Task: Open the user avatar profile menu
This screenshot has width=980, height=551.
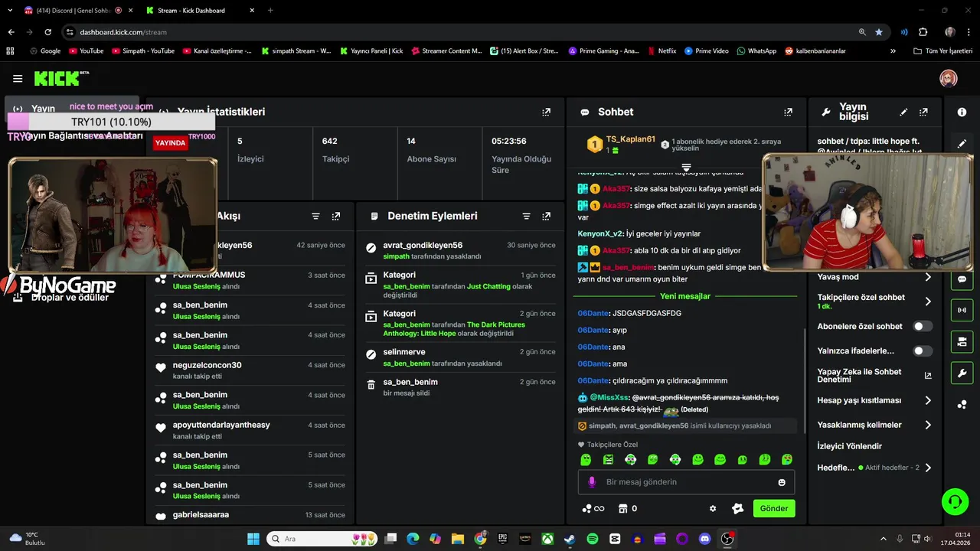Action: pos(949,78)
